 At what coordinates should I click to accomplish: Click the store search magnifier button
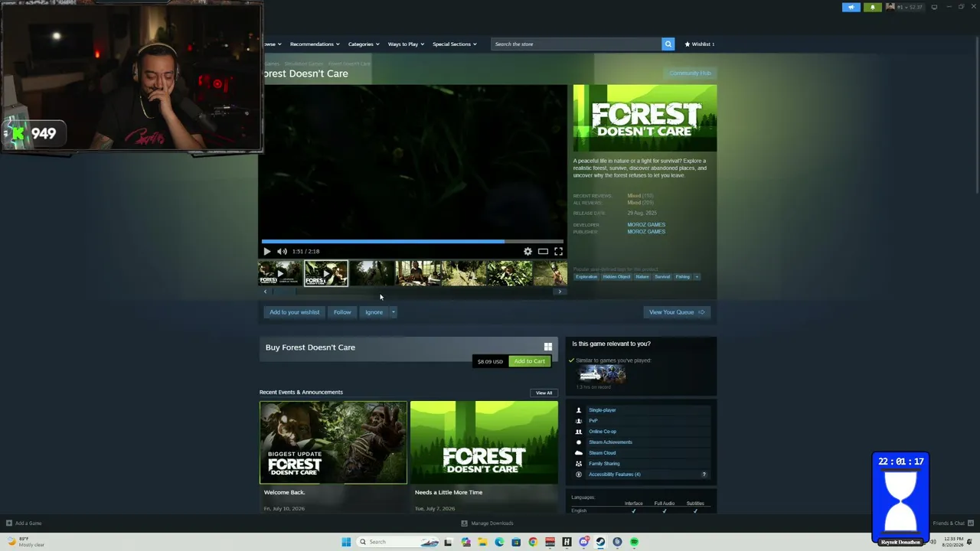click(668, 44)
